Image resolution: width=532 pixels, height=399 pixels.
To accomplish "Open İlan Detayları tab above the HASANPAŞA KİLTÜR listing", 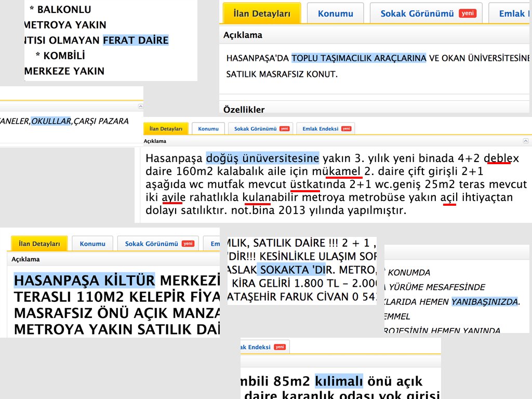I will (39, 244).
